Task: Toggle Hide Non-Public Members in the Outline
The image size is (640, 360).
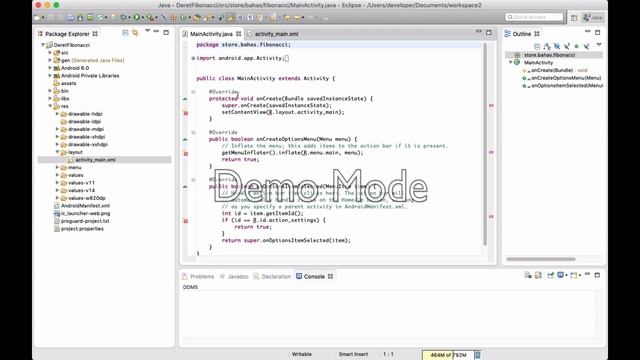Action: click(x=576, y=47)
